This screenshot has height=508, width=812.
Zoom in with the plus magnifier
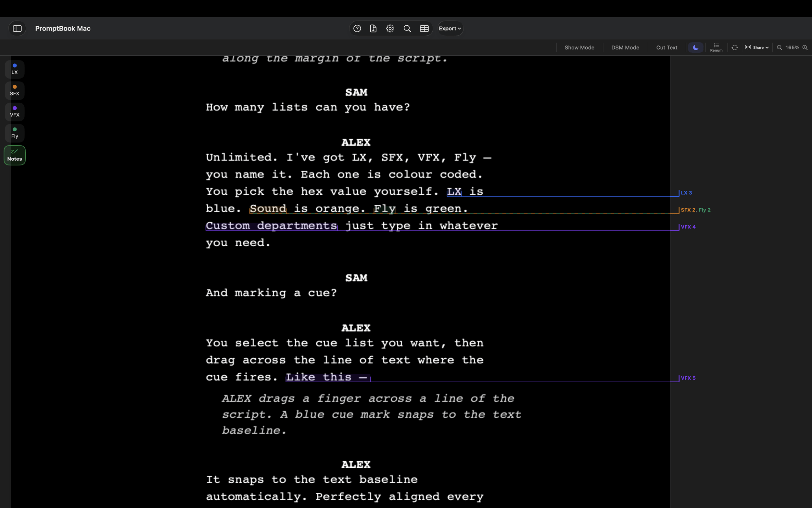coord(805,48)
